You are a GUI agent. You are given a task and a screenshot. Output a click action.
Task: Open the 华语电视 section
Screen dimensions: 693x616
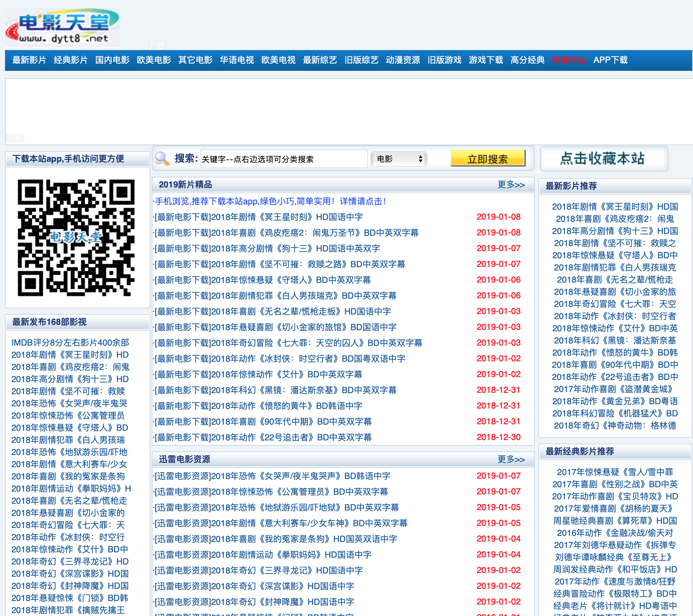[x=237, y=60]
